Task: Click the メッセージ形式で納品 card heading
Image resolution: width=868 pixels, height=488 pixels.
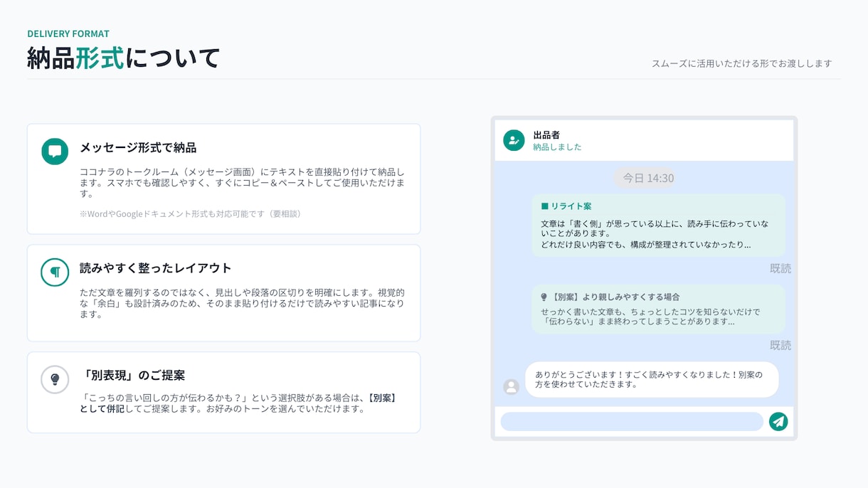Action: pyautogui.click(x=138, y=148)
